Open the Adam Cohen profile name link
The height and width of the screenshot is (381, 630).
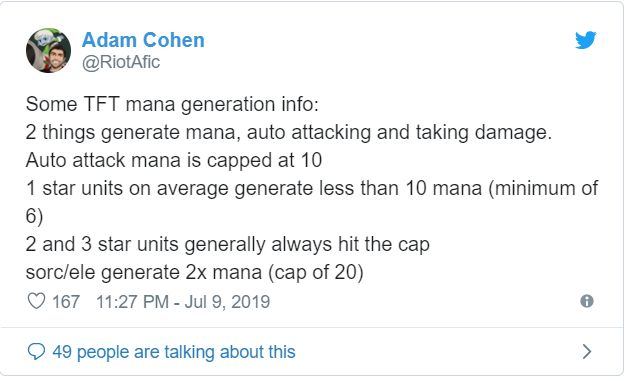pos(143,40)
